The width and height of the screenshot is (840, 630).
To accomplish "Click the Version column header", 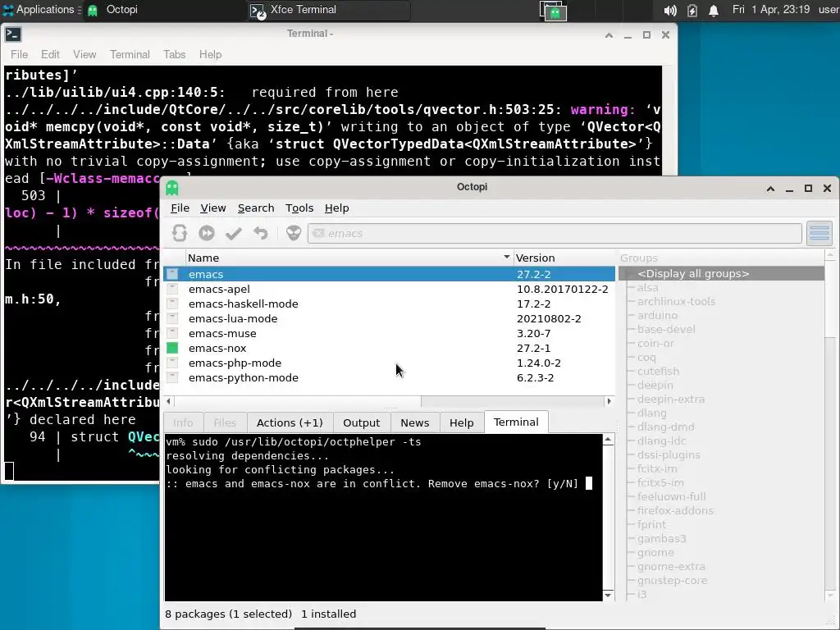I will 564,258.
